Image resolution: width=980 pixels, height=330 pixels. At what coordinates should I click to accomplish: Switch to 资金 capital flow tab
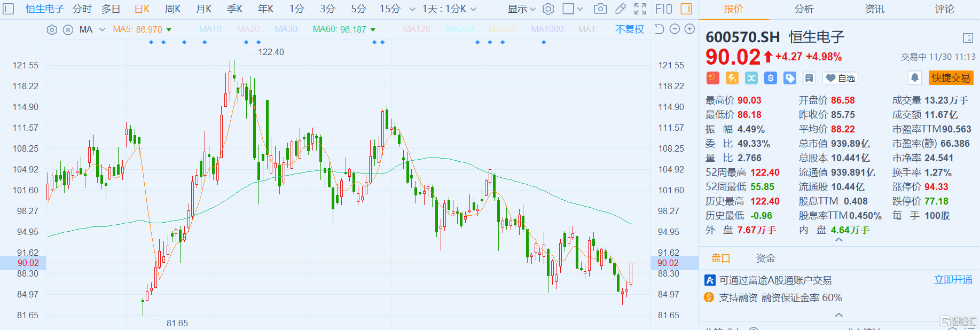tap(765, 258)
